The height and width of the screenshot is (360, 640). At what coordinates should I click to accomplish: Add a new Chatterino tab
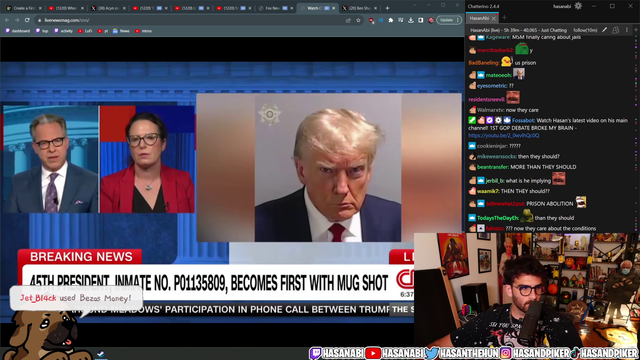coord(504,18)
